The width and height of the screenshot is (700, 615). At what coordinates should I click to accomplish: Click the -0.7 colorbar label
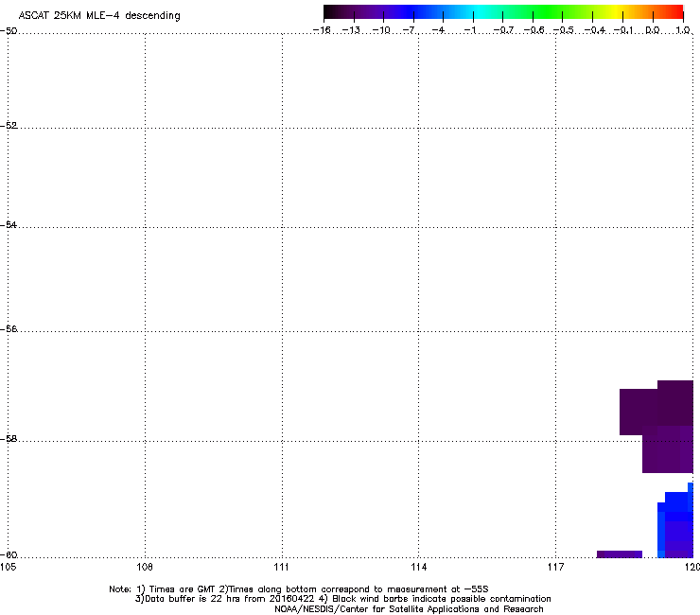[503, 30]
